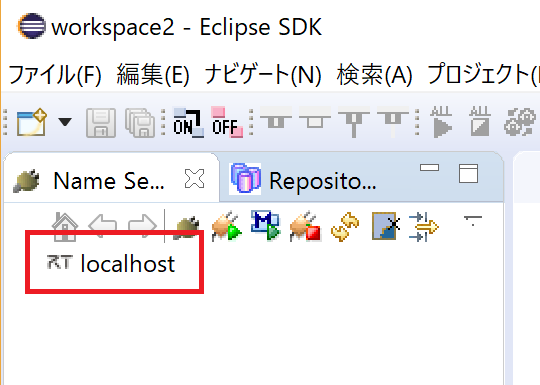Image resolution: width=540 pixels, height=385 pixels.
Task: Open the ファイル(F) menu
Action: [x=55, y=75]
